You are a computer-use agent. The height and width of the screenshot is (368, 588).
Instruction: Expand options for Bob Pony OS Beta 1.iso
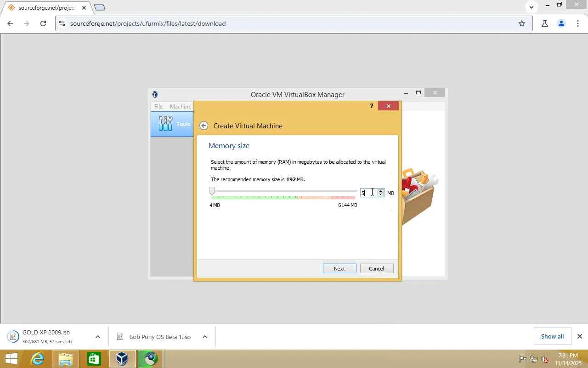coord(205,337)
